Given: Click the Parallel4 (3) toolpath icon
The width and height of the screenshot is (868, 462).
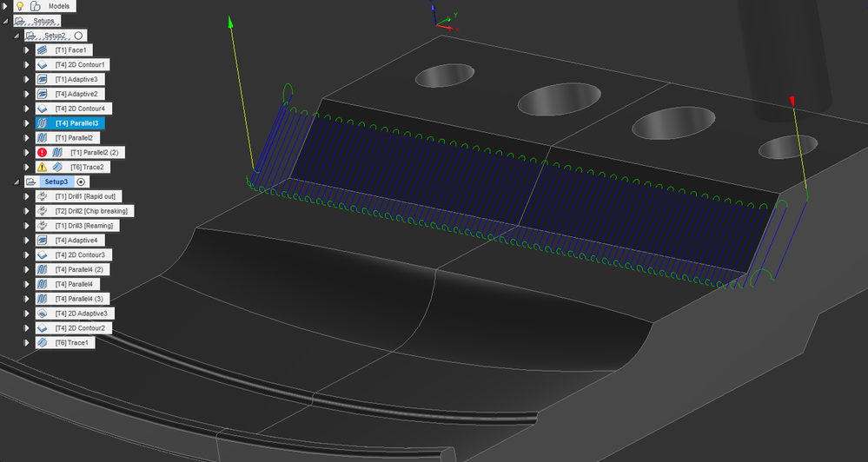Looking at the screenshot, I should 42,299.
